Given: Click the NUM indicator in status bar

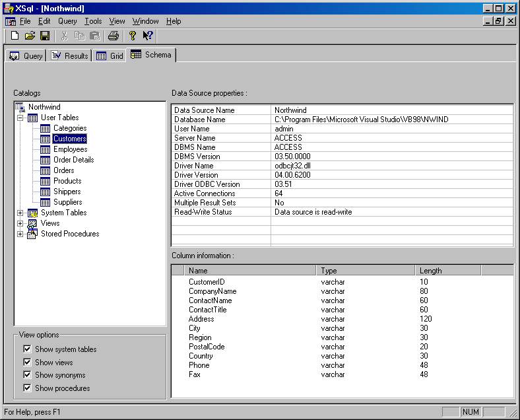Looking at the screenshot, I should click(471, 412).
